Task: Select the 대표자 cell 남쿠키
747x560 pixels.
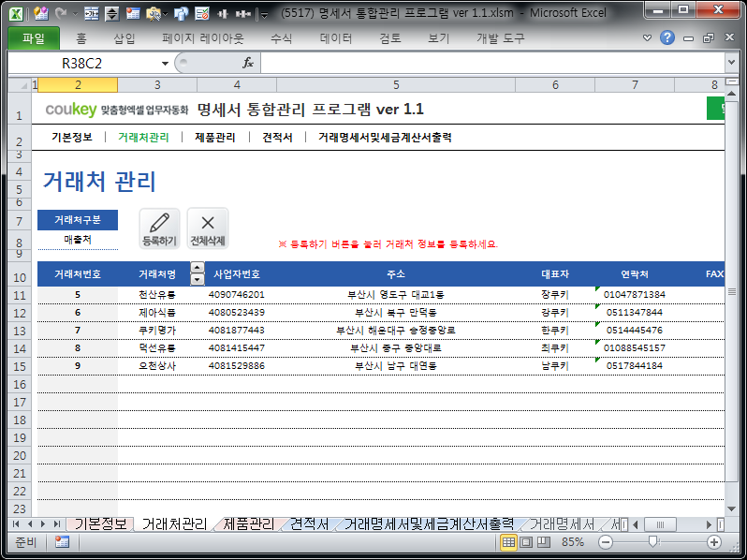Action: pyautogui.click(x=555, y=365)
